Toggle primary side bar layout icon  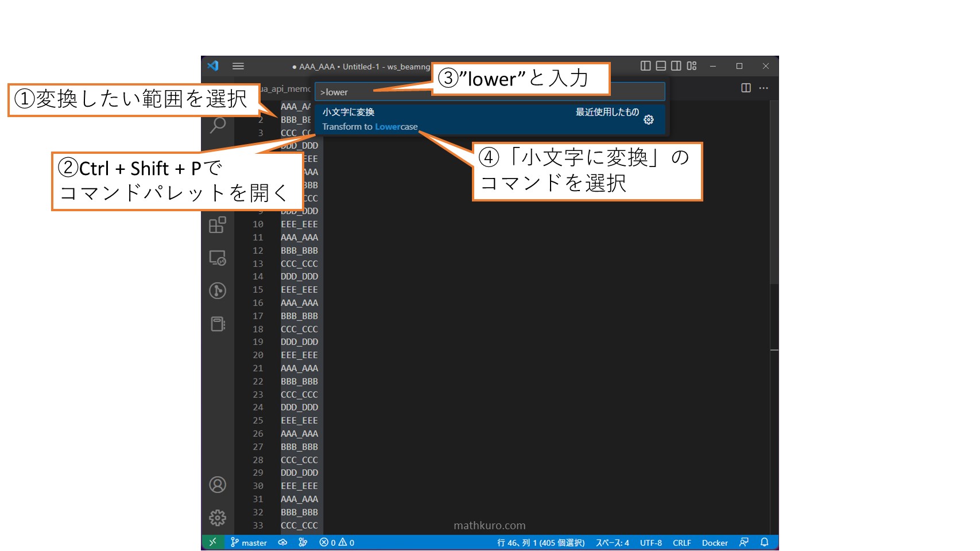646,66
